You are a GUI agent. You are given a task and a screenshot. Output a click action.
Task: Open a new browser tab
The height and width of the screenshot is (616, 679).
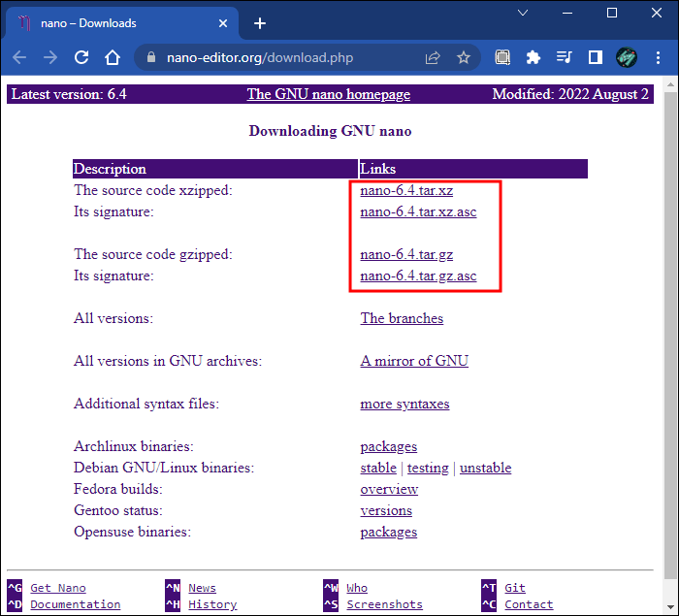click(x=260, y=23)
